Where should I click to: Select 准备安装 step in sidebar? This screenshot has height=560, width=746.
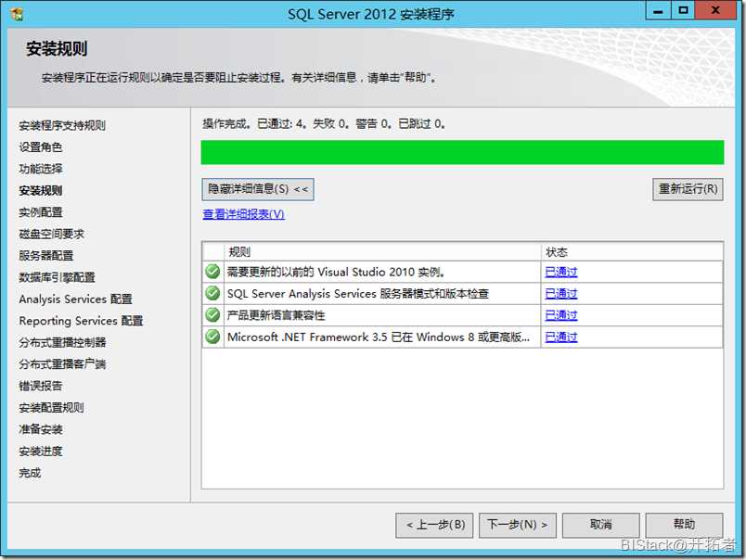click(41, 429)
